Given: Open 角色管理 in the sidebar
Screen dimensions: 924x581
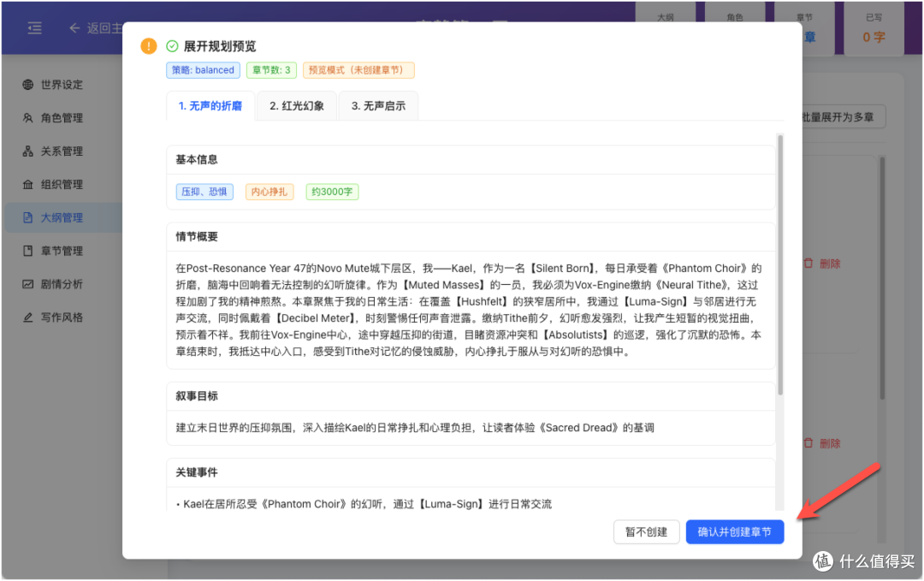Looking at the screenshot, I should (x=63, y=118).
